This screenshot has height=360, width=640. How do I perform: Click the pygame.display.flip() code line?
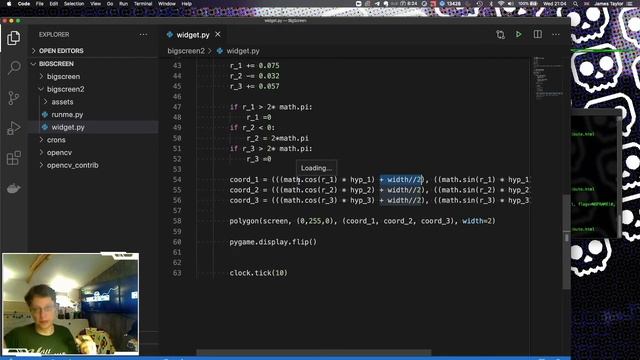273,242
